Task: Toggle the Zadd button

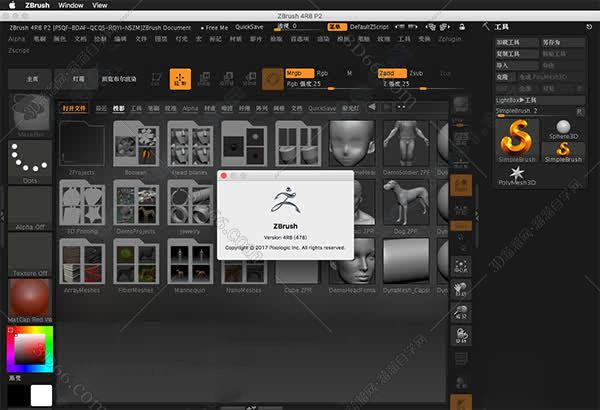Action: [x=392, y=73]
